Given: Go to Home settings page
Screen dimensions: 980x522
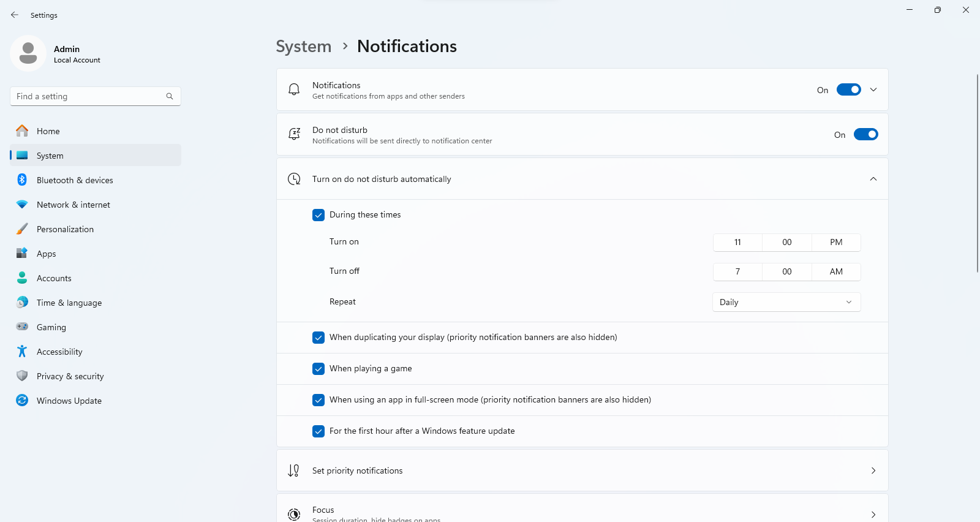Looking at the screenshot, I should (96, 130).
